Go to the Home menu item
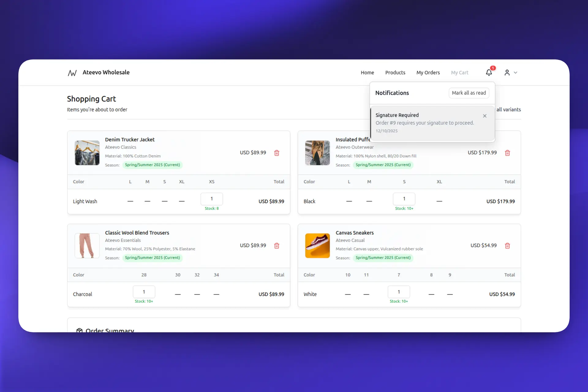 (367, 73)
